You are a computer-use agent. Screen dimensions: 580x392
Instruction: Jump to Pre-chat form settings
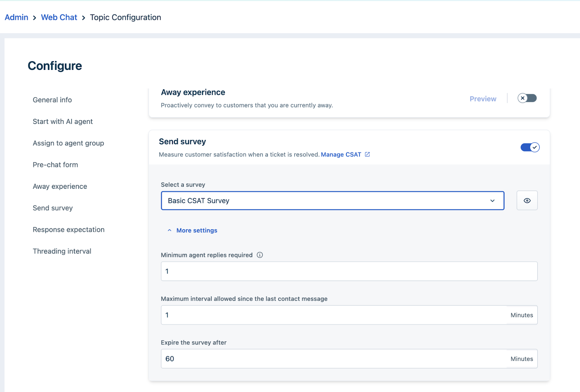tap(55, 165)
